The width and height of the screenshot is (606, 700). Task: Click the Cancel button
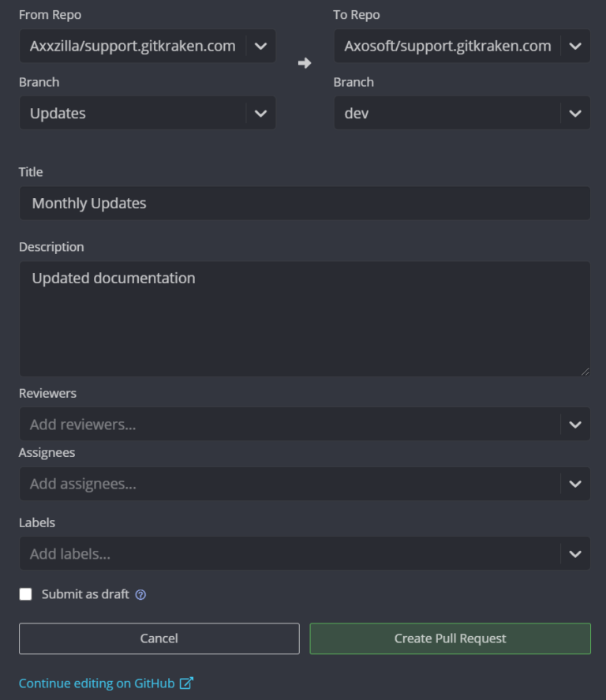[159, 638]
